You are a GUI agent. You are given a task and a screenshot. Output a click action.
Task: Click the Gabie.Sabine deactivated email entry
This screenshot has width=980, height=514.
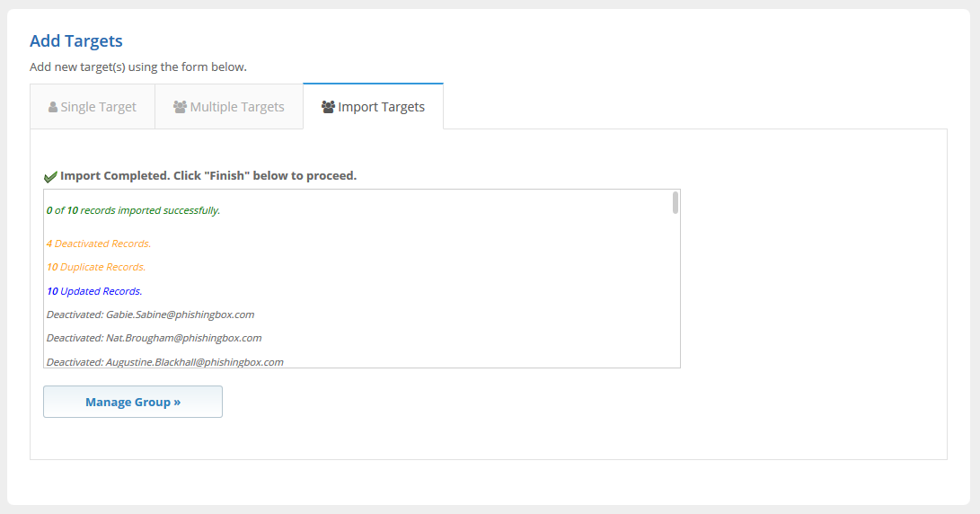click(150, 315)
